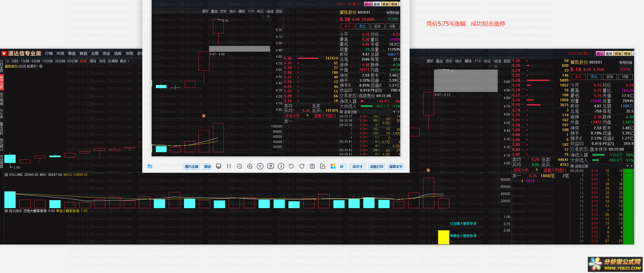Click lightning icon beside 逐笔分析 in main window
Screen dimensions: 644x273
pos(537,170)
